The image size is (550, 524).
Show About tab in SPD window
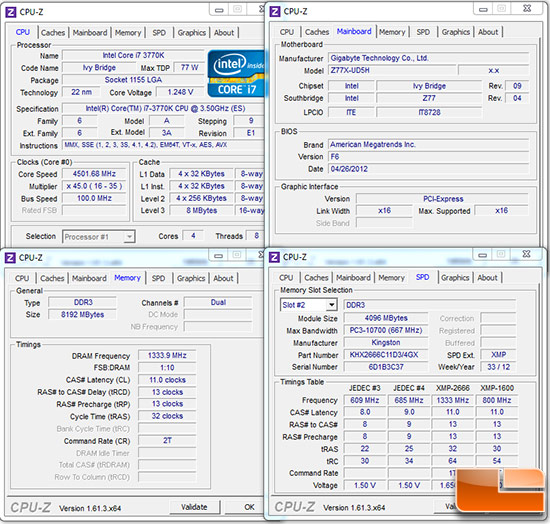point(487,277)
